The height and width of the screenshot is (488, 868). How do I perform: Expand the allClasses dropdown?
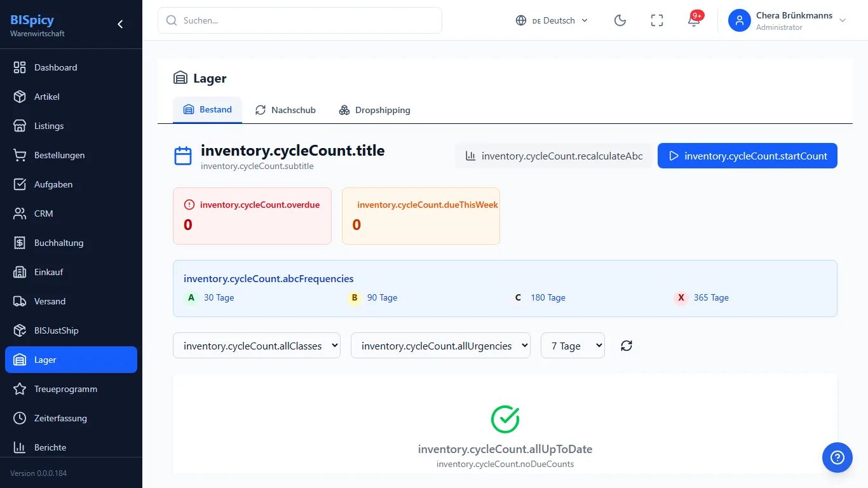pyautogui.click(x=257, y=346)
